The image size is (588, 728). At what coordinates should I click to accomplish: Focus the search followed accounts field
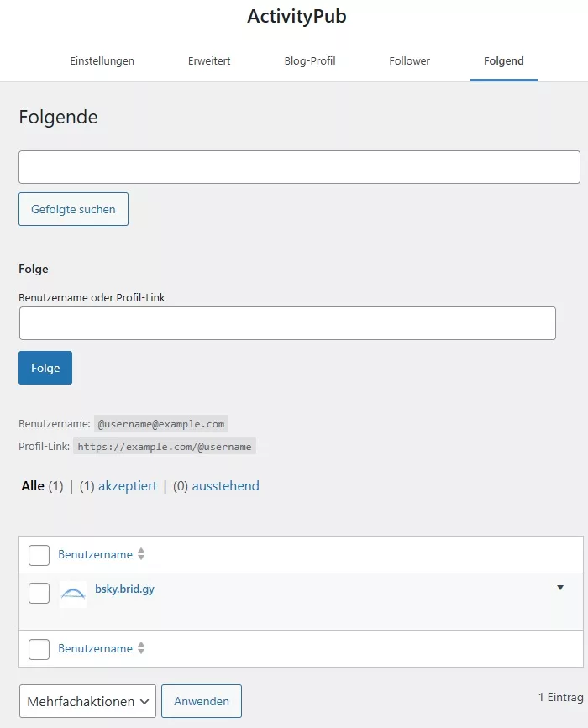tap(299, 167)
